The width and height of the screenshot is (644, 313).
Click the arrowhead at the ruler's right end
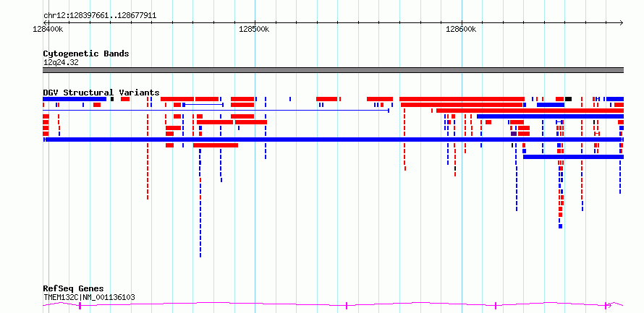pyautogui.click(x=621, y=22)
